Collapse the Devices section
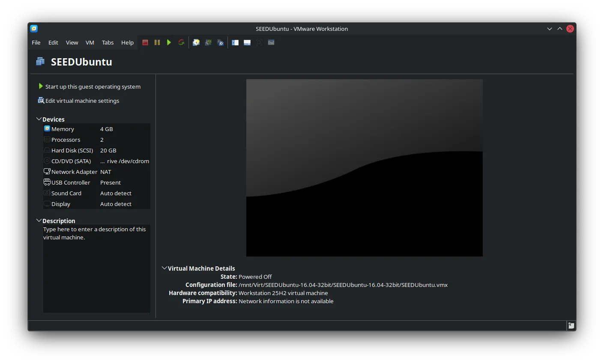604x364 pixels. 39,119
